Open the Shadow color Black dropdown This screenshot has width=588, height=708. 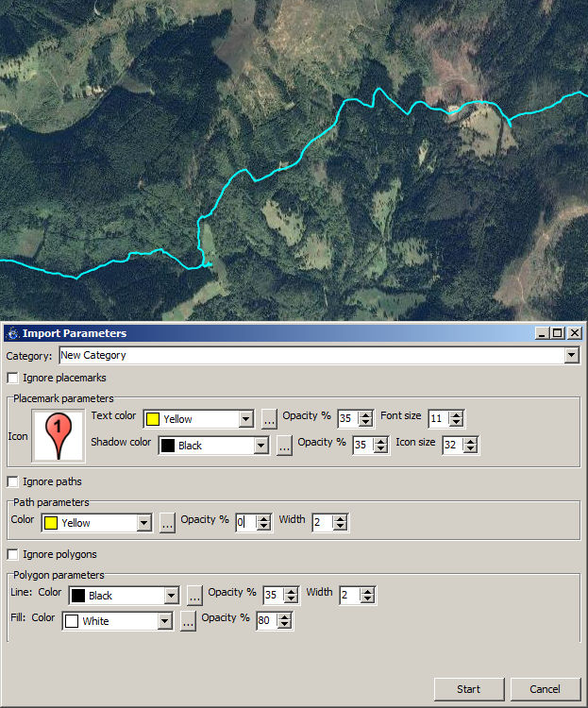260,446
